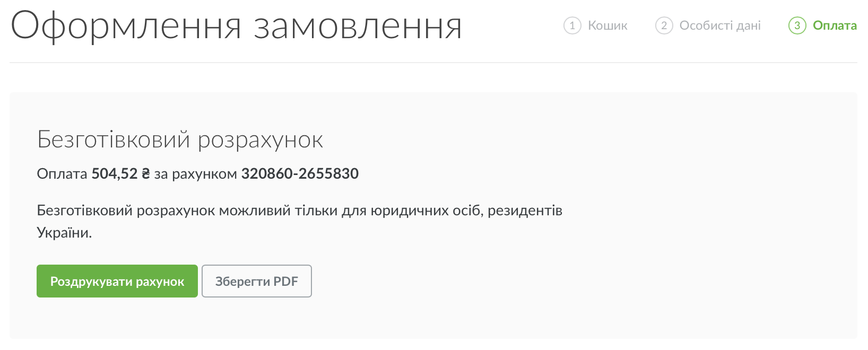Select the green Оплата step label
This screenshot has height=350, width=868.
[x=835, y=25]
